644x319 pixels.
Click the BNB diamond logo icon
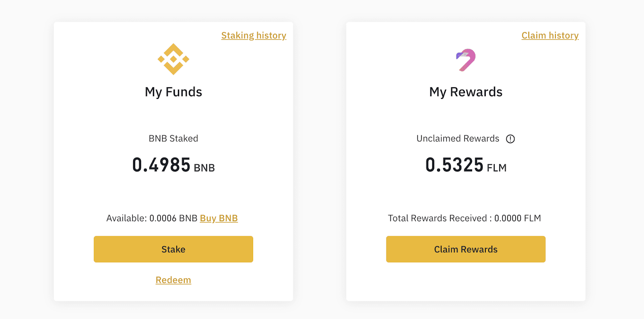pyautogui.click(x=173, y=59)
